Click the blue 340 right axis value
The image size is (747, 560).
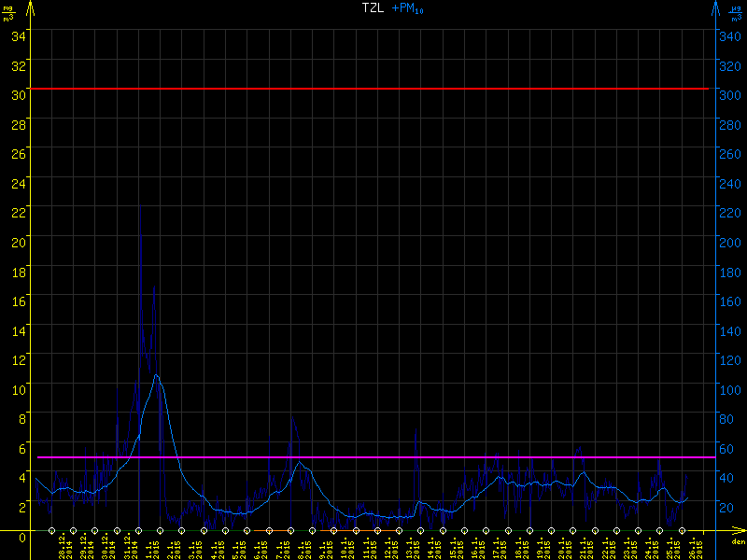point(728,35)
